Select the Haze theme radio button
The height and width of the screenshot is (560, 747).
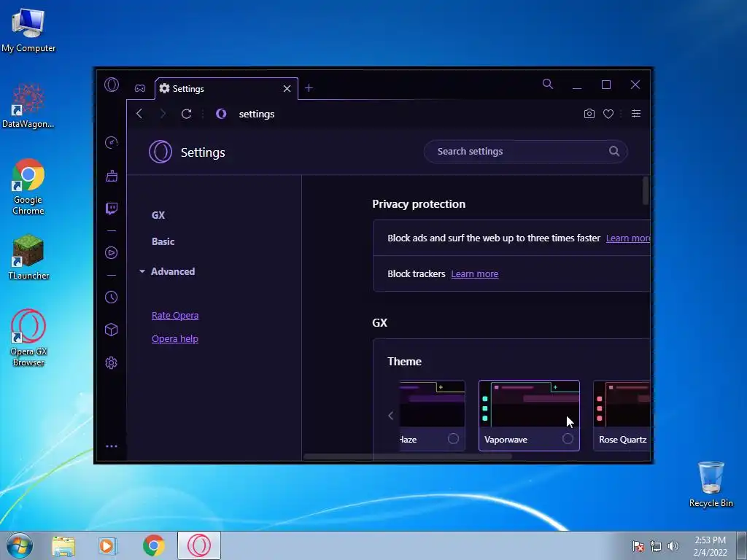click(453, 438)
